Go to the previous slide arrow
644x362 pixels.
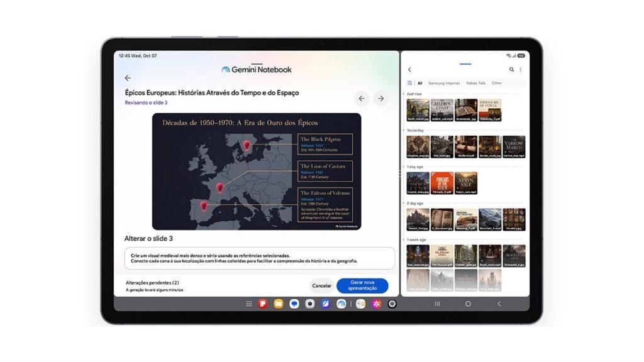(x=362, y=99)
